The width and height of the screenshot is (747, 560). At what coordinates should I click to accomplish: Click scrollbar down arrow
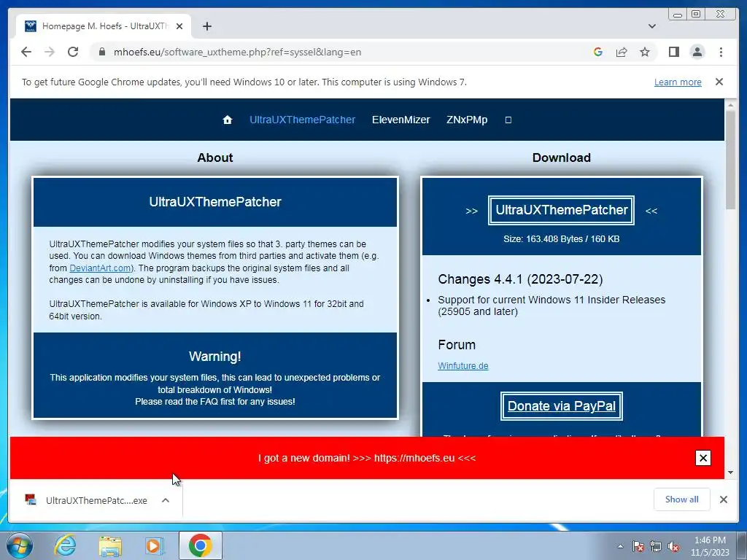point(730,472)
